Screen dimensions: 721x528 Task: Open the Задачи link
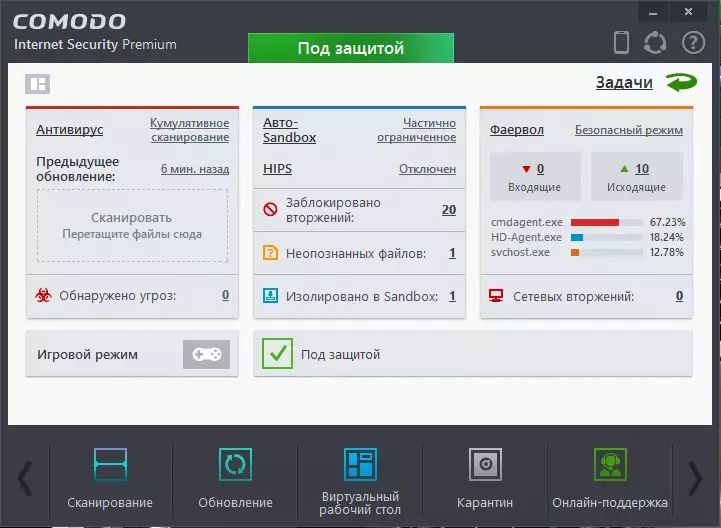624,82
